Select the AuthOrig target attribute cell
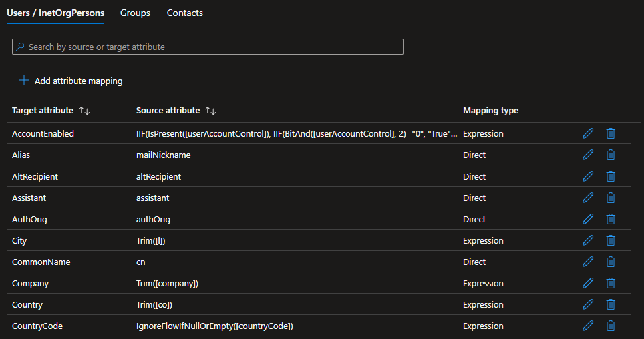 point(29,219)
